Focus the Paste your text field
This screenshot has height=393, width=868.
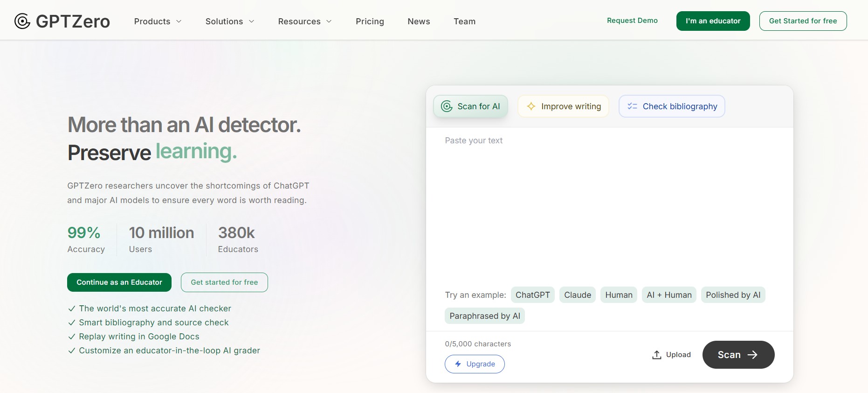click(x=609, y=205)
